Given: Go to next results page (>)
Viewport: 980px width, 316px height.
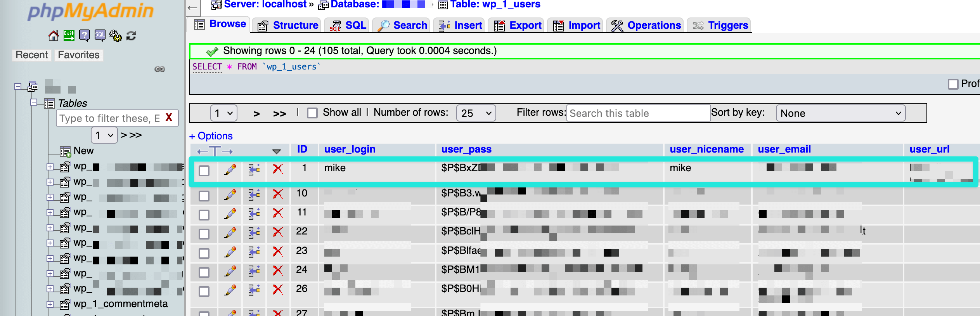Looking at the screenshot, I should (256, 114).
